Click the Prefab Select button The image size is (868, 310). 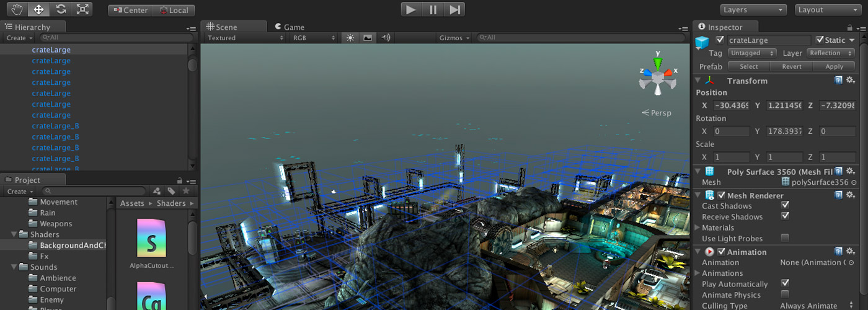tap(749, 66)
